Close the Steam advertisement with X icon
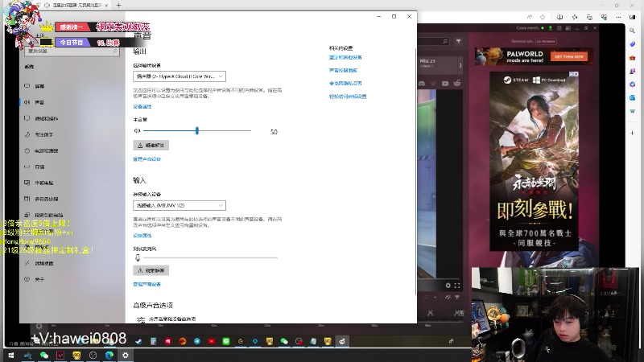This screenshot has width=644, height=362. pyautogui.click(x=574, y=74)
